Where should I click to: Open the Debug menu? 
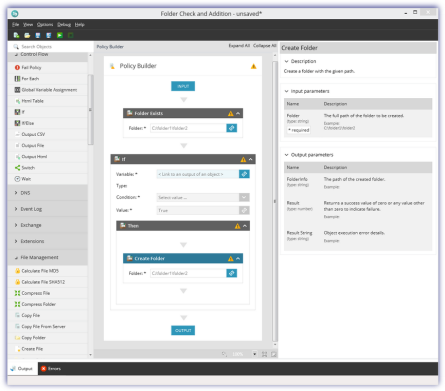(64, 25)
